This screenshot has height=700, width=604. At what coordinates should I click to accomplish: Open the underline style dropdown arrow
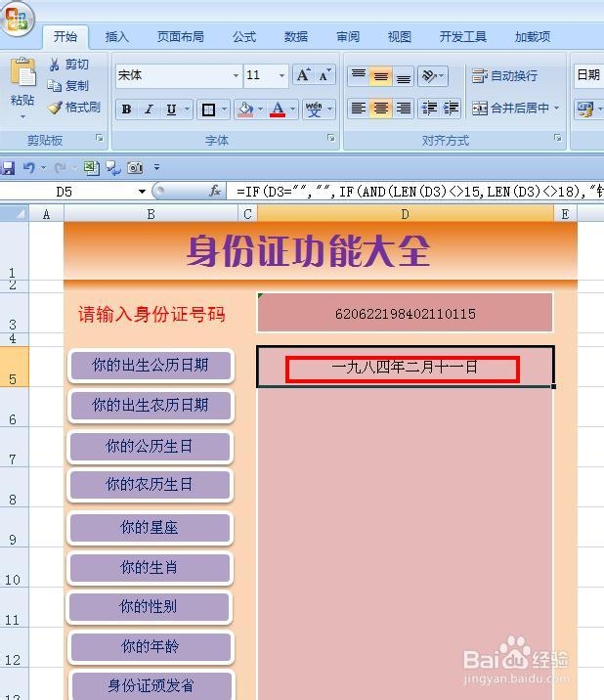(187, 109)
